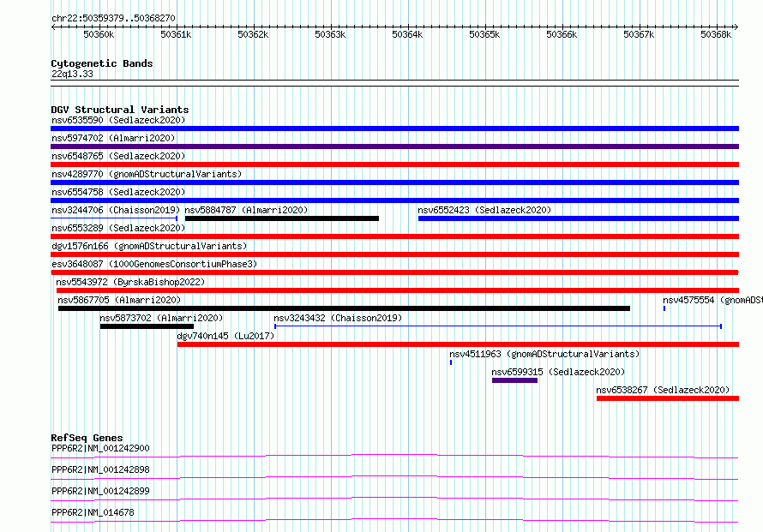763x532 pixels.
Task: Click the purple bar for nsv5974702
Action: [x=394, y=146]
